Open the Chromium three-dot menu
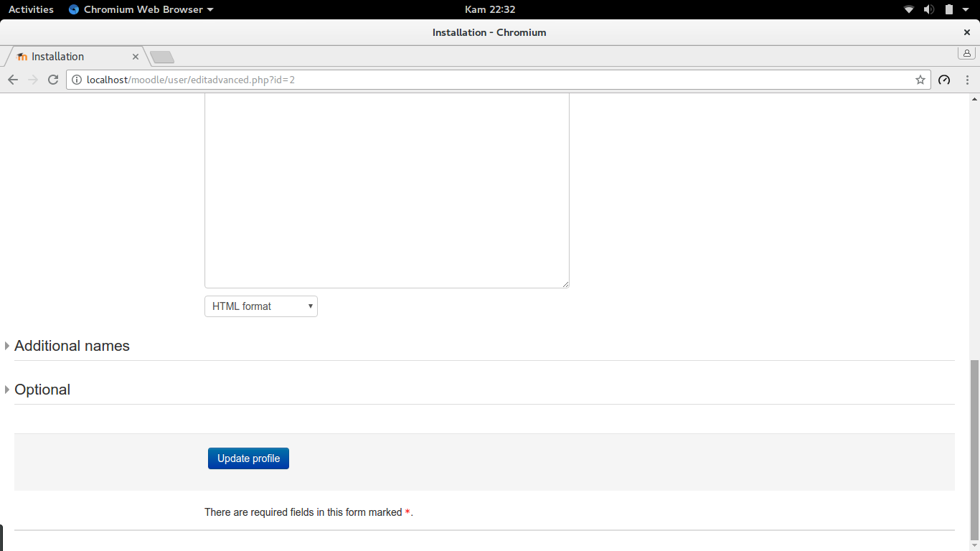 [x=968, y=80]
